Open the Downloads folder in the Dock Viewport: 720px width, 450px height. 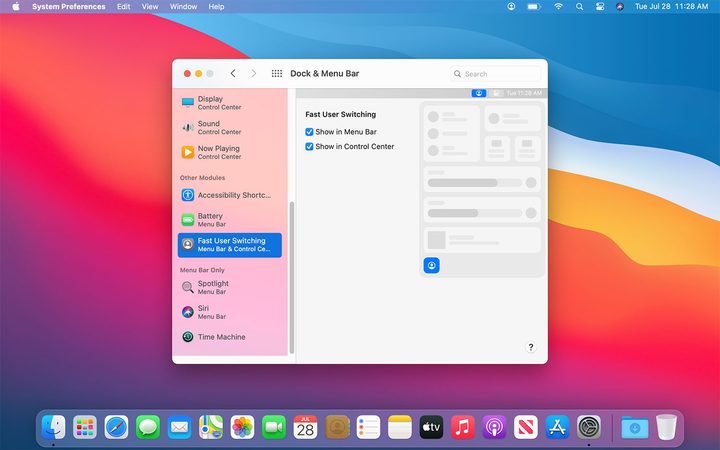point(635,428)
